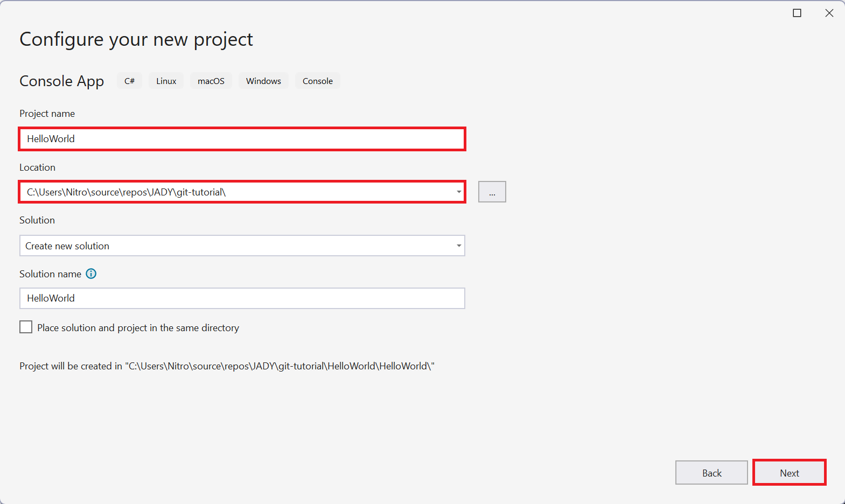The width and height of the screenshot is (845, 504).
Task: Maximize the Configure your new project window
Action: click(x=797, y=13)
